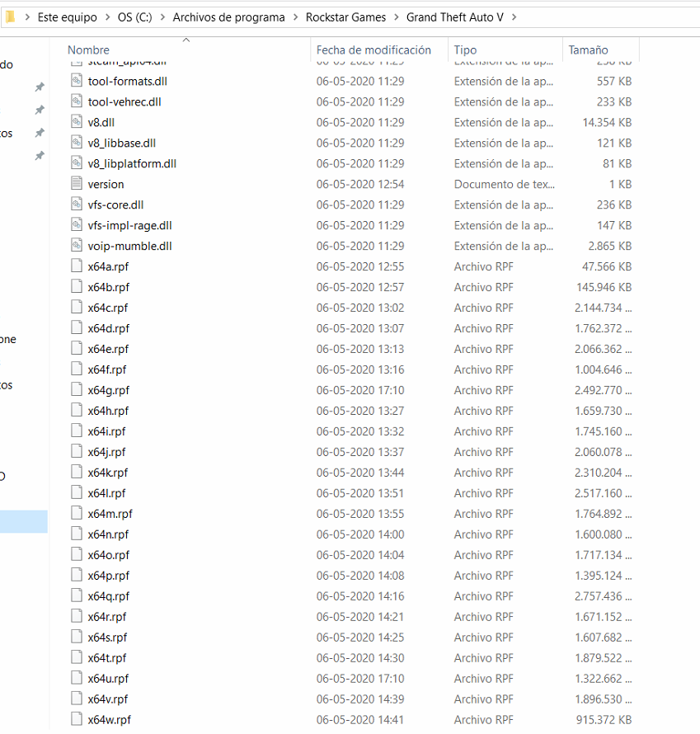Click the file name x64u.rpf
The image size is (700, 734).
(x=108, y=679)
